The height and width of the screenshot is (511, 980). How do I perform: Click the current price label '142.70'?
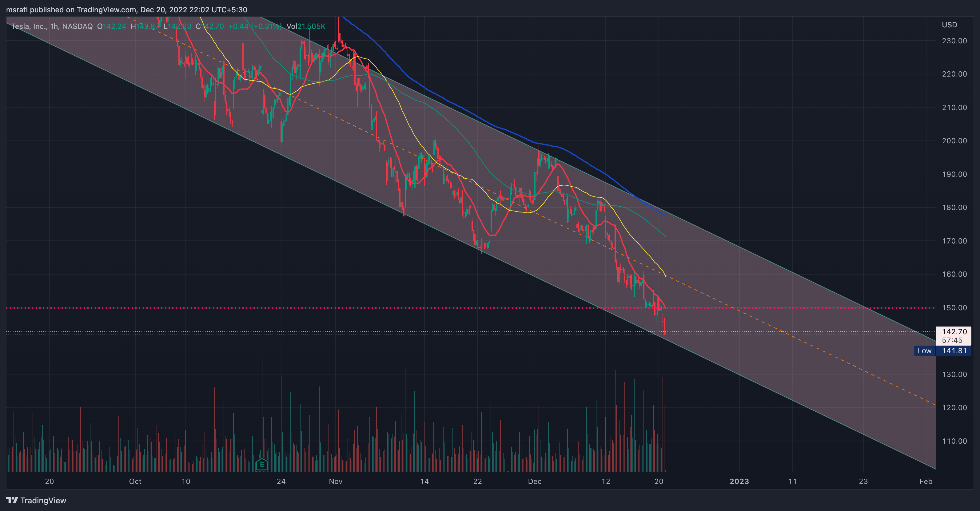(x=954, y=331)
